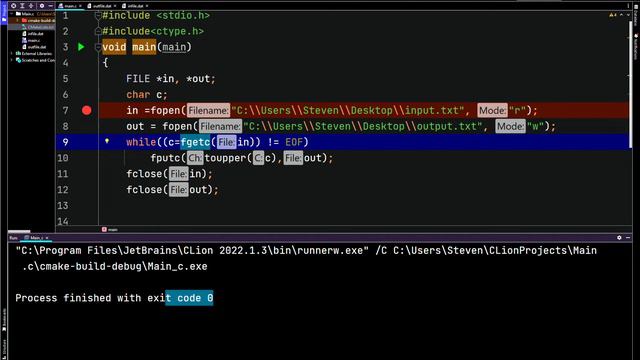Click the select opened file target icon

point(13,6)
